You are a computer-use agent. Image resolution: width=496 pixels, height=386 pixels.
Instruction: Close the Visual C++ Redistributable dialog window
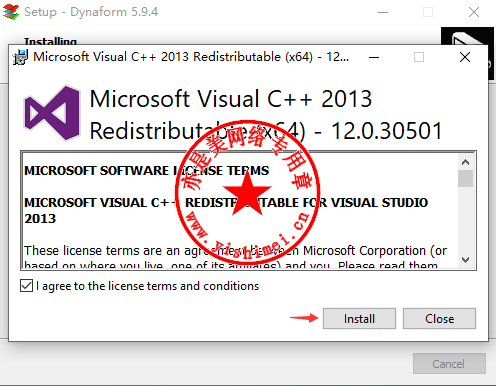pyautogui.click(x=465, y=57)
